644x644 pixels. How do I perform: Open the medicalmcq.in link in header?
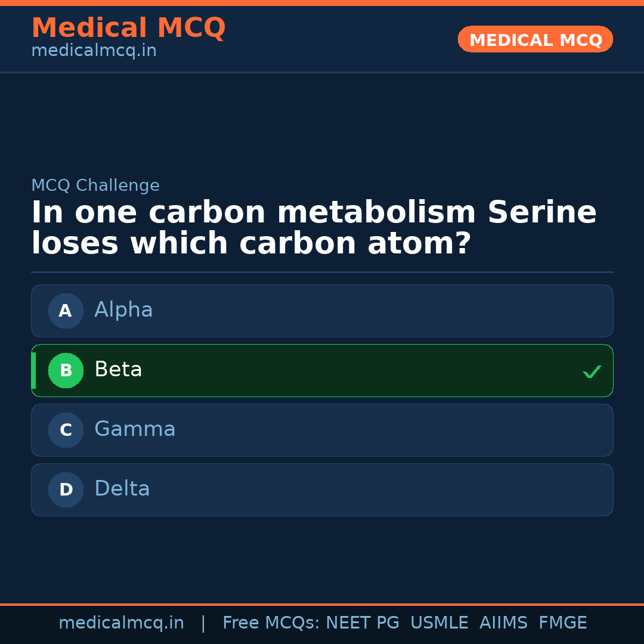coord(94,51)
